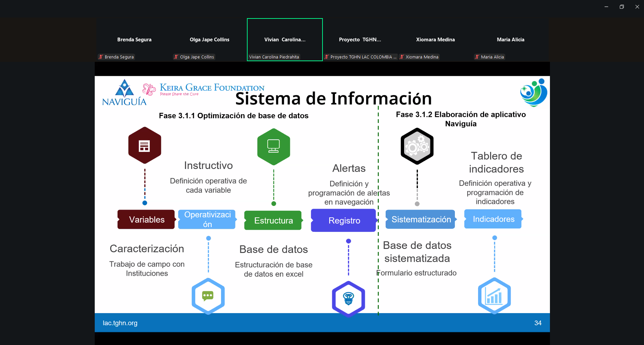644x345 pixels.
Task: Click the bar chart hexagon icon
Action: [x=494, y=296]
